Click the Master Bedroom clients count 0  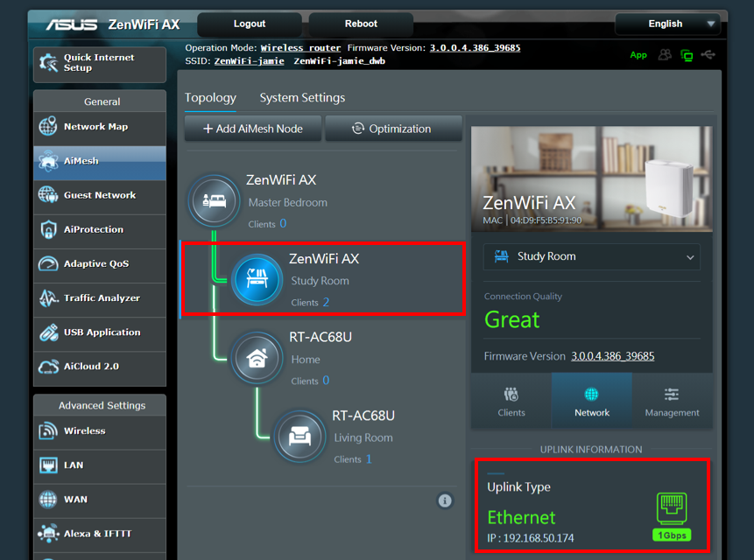[283, 223]
